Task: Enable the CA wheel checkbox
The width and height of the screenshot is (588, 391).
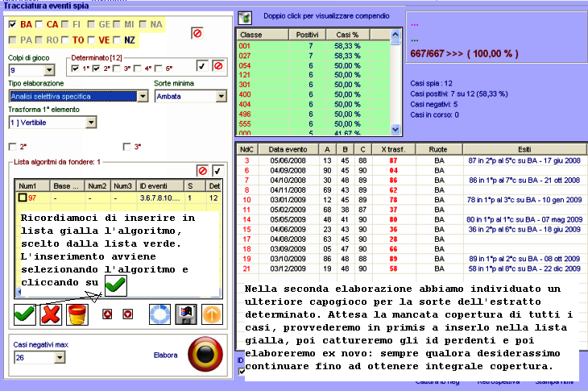Action: (x=39, y=25)
